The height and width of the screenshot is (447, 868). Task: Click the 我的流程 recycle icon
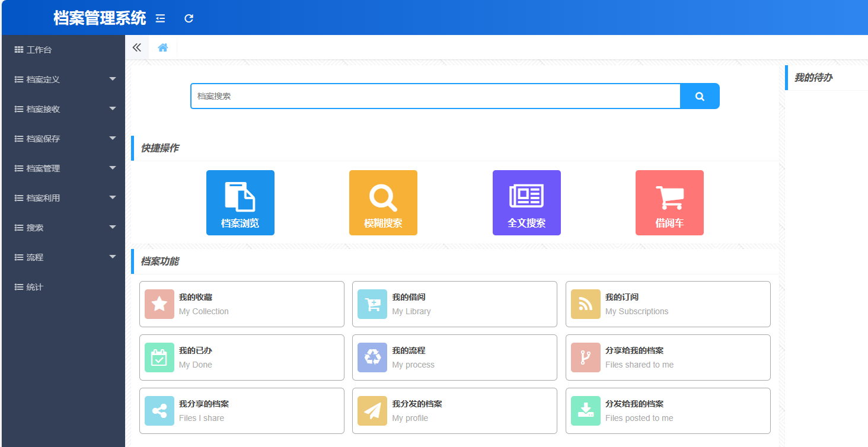(x=372, y=357)
